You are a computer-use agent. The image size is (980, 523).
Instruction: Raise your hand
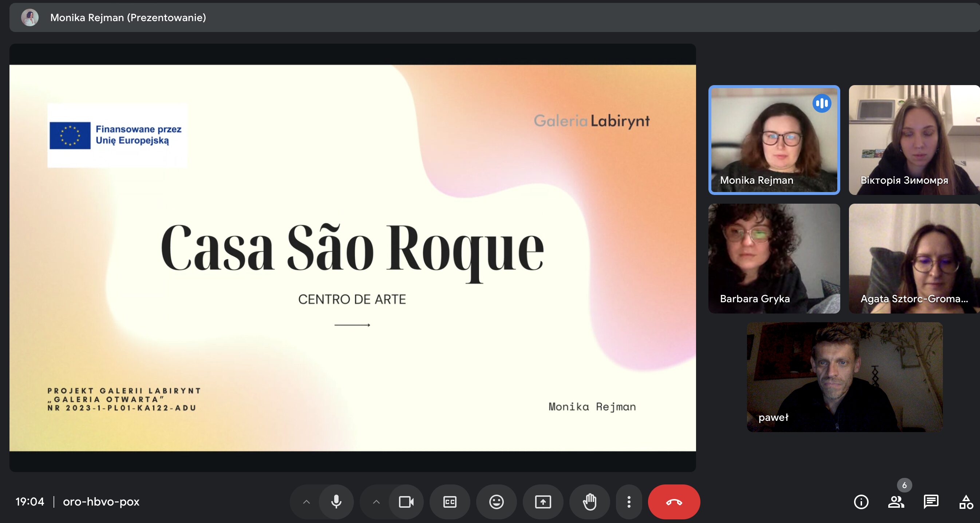[589, 502]
